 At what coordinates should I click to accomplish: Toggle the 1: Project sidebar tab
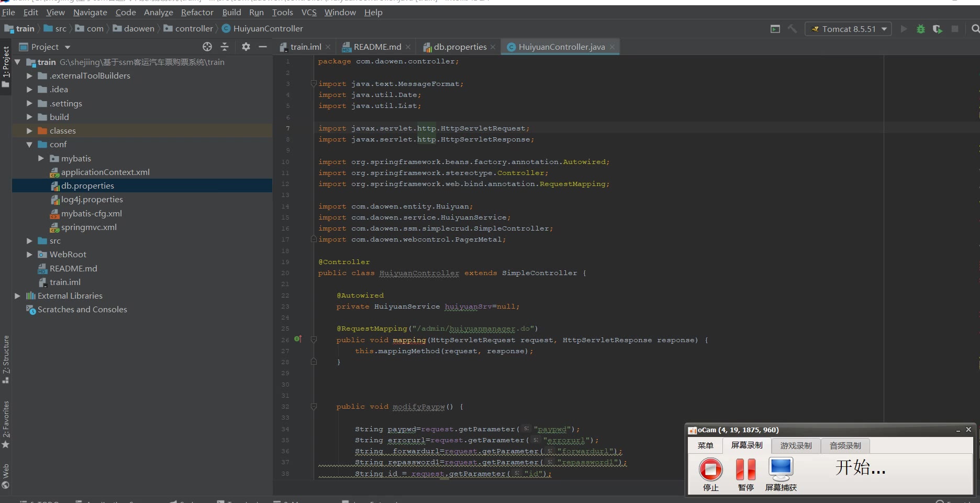click(6, 65)
